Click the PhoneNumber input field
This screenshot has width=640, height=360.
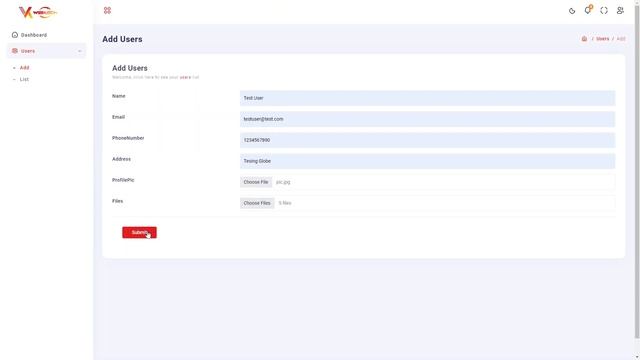tap(427, 140)
